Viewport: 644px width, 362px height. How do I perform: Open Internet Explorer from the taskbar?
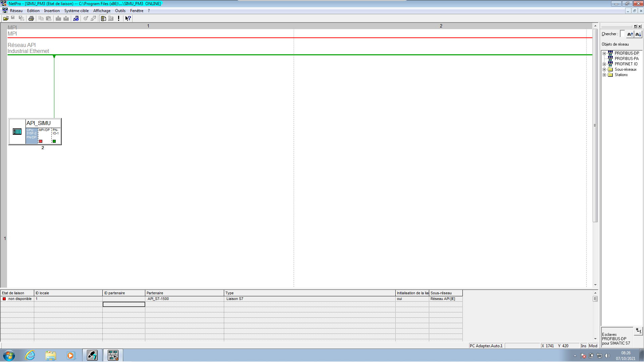click(x=30, y=355)
